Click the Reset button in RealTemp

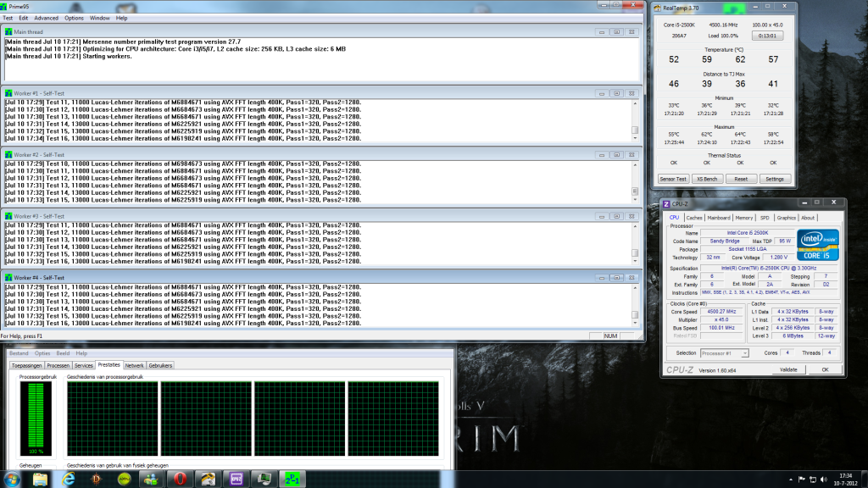[x=741, y=180]
